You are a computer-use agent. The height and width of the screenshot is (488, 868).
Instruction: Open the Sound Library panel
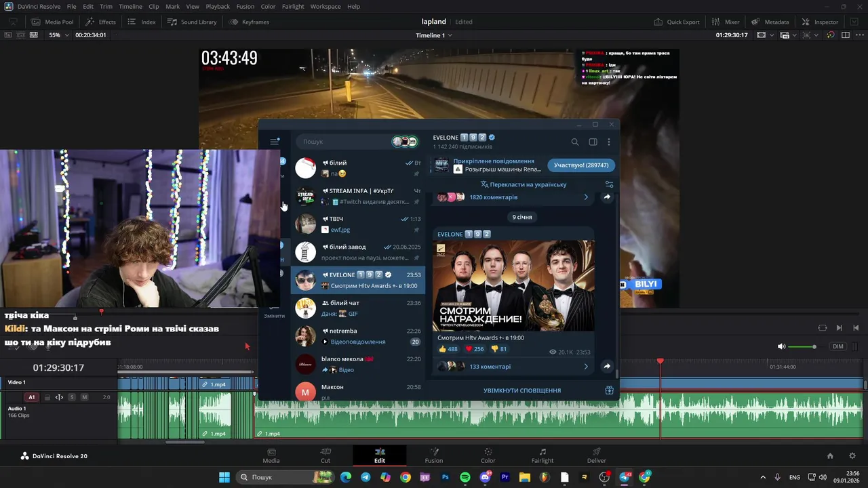pos(191,22)
